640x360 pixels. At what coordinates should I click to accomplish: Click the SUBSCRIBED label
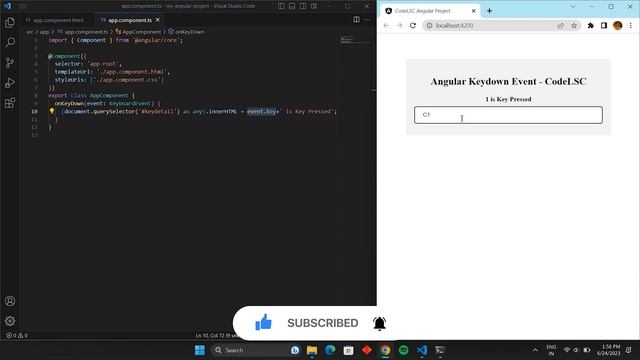click(322, 323)
